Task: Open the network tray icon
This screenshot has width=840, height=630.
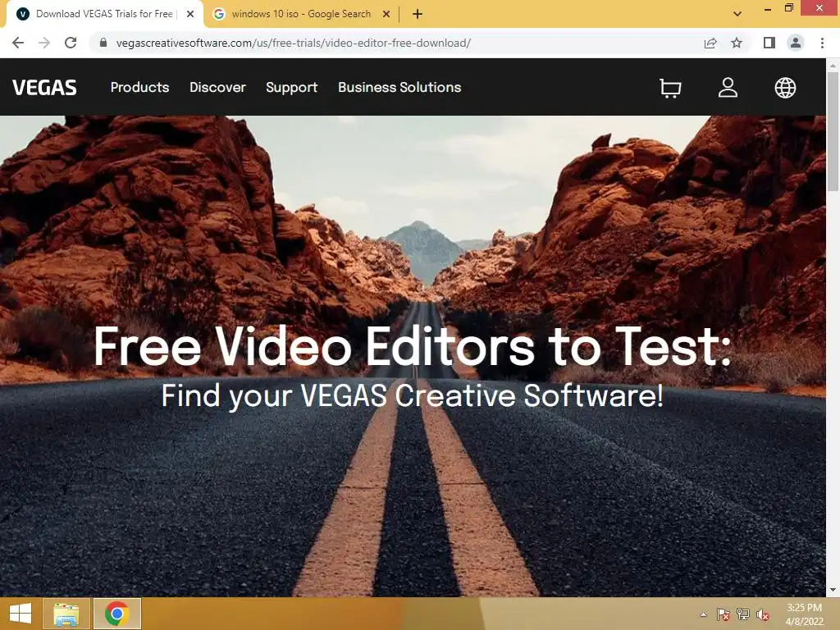Action: point(743,614)
